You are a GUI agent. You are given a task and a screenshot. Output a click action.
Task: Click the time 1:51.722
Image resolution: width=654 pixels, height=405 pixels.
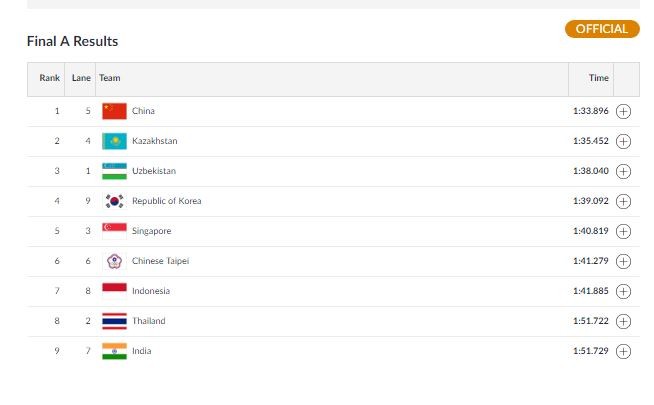point(591,321)
